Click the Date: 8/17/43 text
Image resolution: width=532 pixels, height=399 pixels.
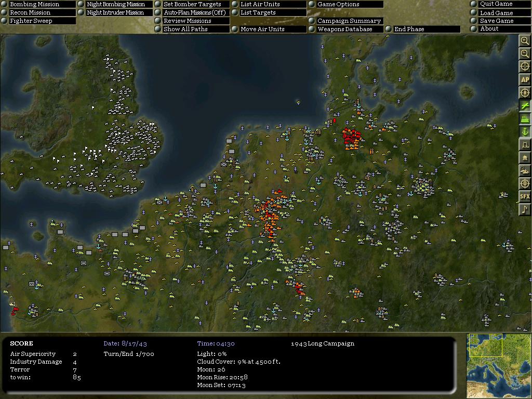click(125, 343)
